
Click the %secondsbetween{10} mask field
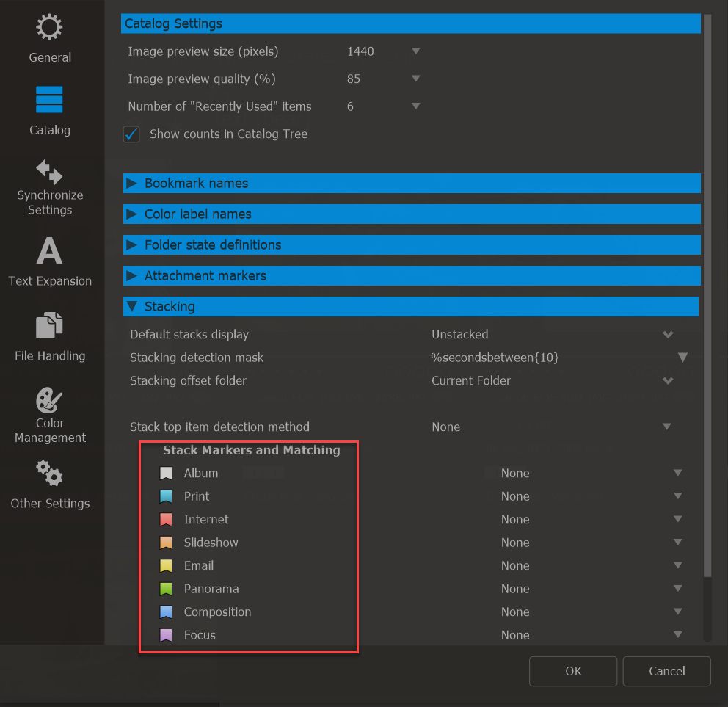click(x=495, y=358)
